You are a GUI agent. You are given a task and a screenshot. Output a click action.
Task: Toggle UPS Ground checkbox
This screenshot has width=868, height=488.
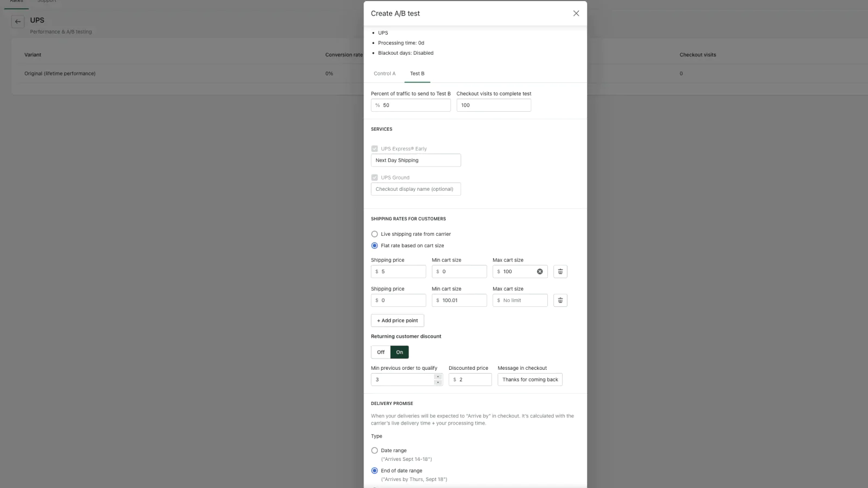(374, 177)
